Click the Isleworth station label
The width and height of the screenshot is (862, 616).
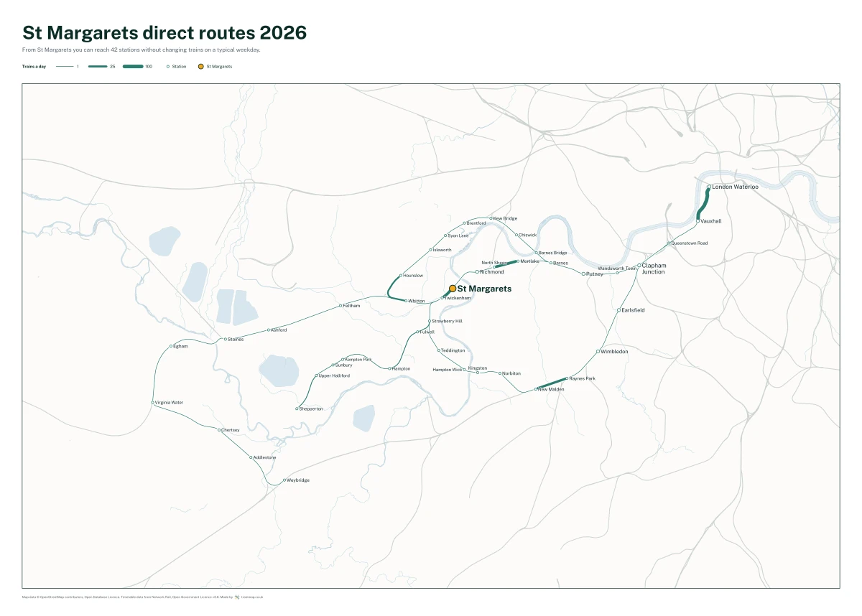point(442,250)
